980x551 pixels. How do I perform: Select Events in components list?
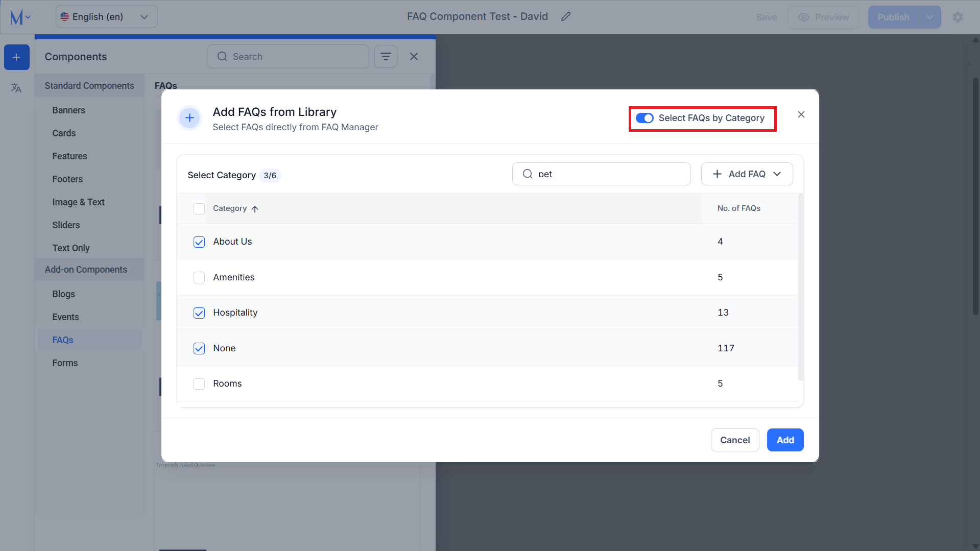coord(66,317)
